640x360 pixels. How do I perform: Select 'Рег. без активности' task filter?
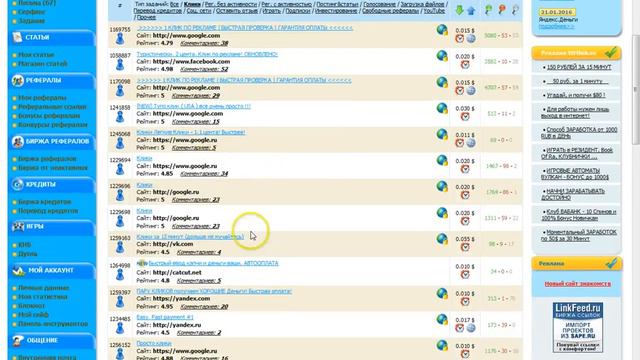coord(231,4)
